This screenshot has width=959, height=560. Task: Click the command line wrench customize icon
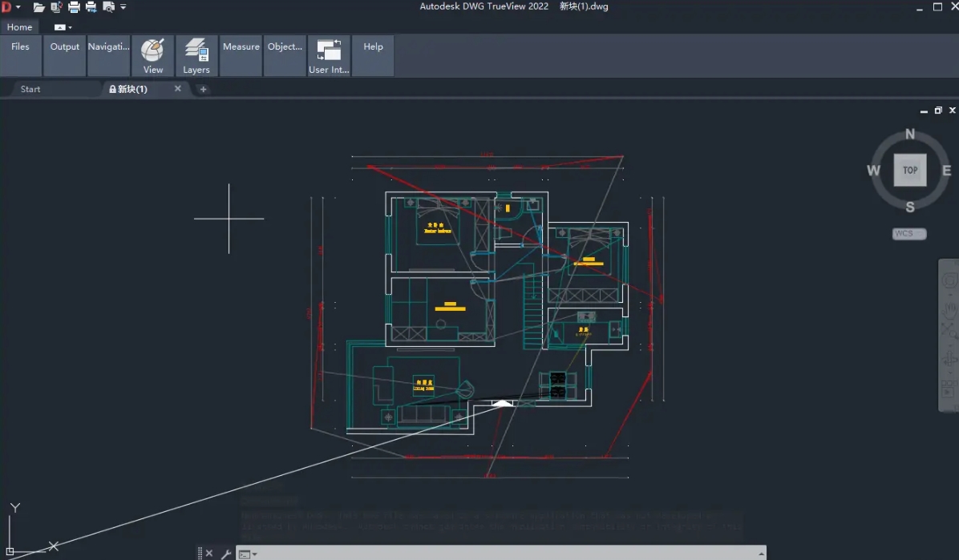click(x=226, y=554)
